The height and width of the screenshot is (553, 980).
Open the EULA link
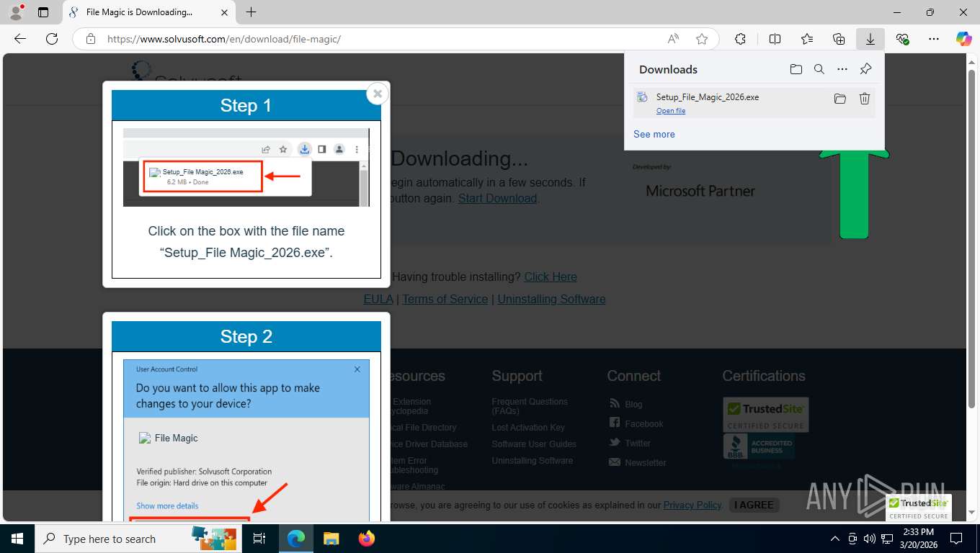pos(378,299)
